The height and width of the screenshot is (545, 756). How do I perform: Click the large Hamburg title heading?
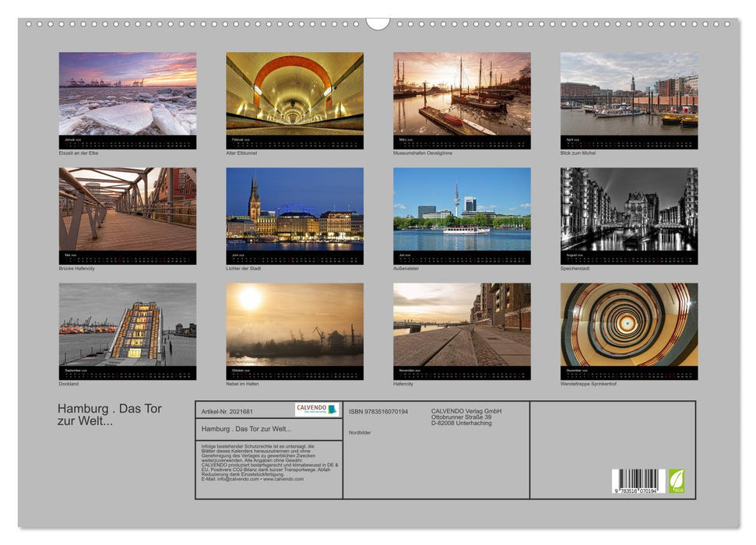109,414
